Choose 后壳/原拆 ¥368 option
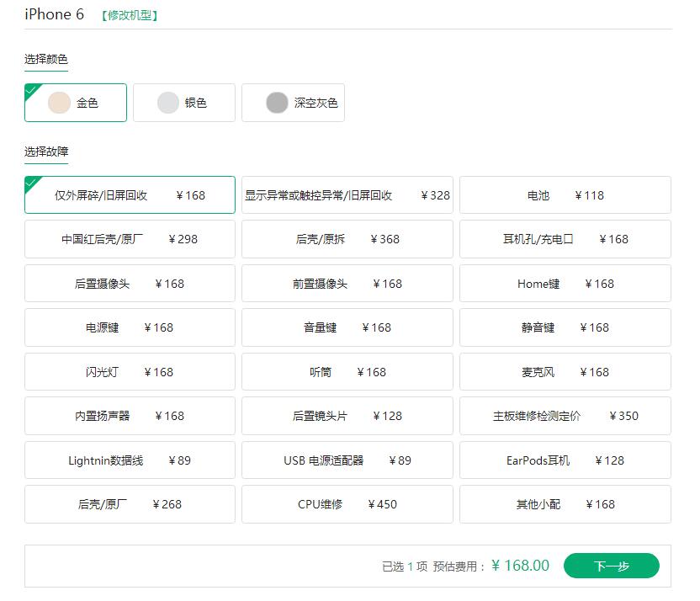The image size is (700, 601). click(x=347, y=239)
